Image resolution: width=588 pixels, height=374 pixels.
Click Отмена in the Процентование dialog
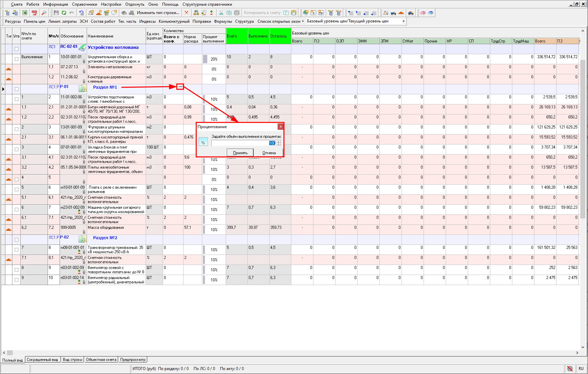(269, 153)
